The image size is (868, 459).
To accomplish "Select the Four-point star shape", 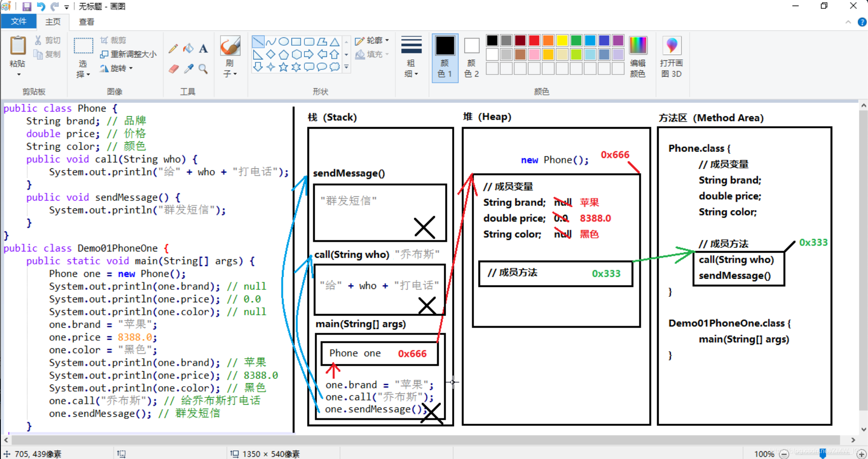I will point(271,67).
